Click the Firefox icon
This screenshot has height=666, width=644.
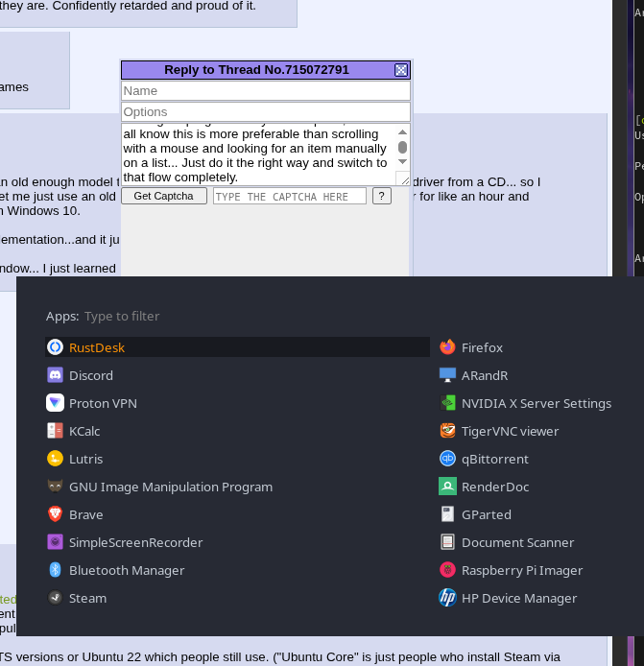coord(447,347)
